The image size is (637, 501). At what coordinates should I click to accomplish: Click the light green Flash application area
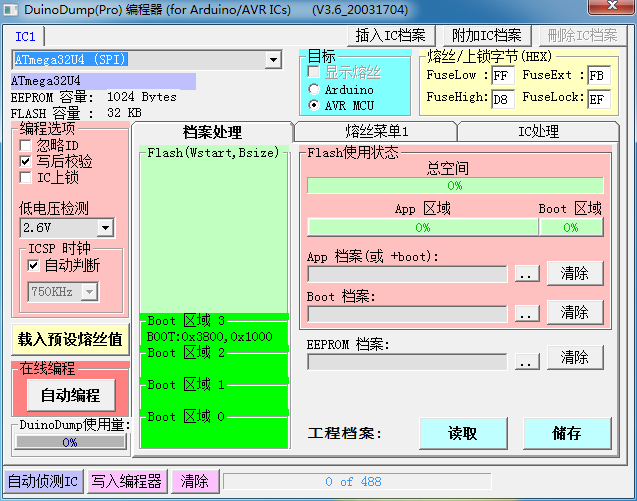click(x=214, y=236)
